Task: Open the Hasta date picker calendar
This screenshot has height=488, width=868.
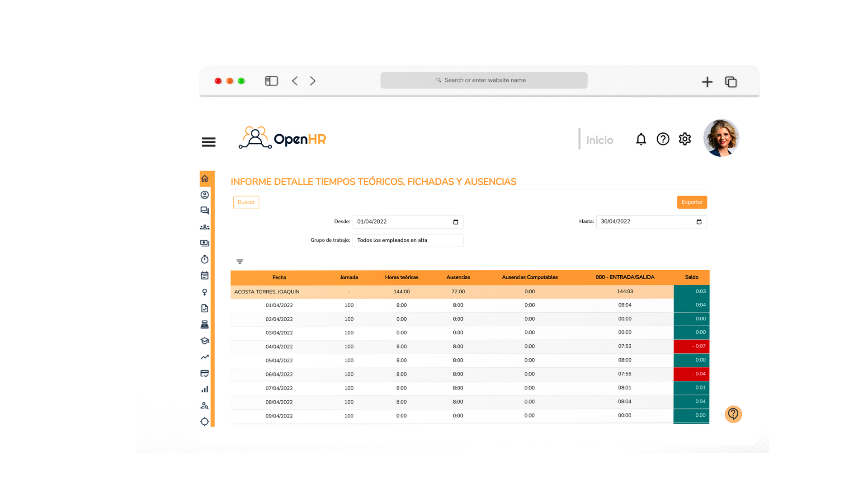Action: (x=698, y=222)
